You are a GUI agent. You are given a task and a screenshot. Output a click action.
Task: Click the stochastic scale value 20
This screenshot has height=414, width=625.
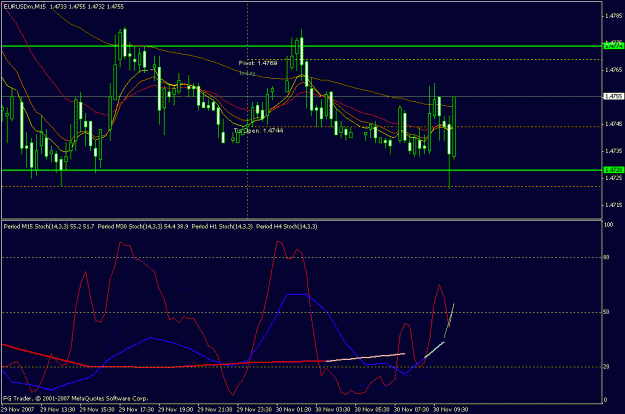tap(606, 367)
